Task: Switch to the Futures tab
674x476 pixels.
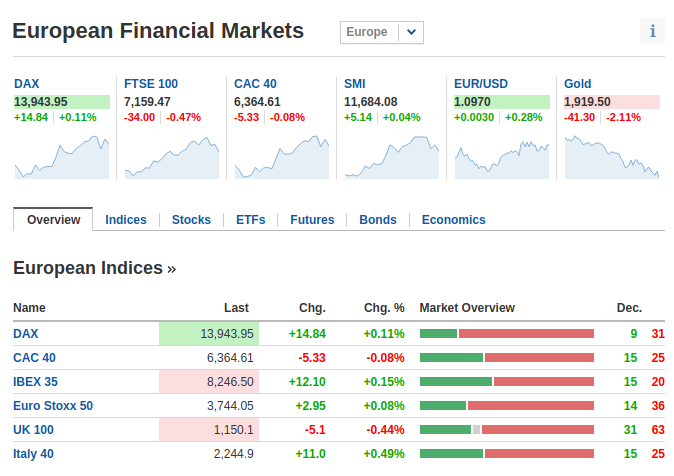Action: click(312, 220)
